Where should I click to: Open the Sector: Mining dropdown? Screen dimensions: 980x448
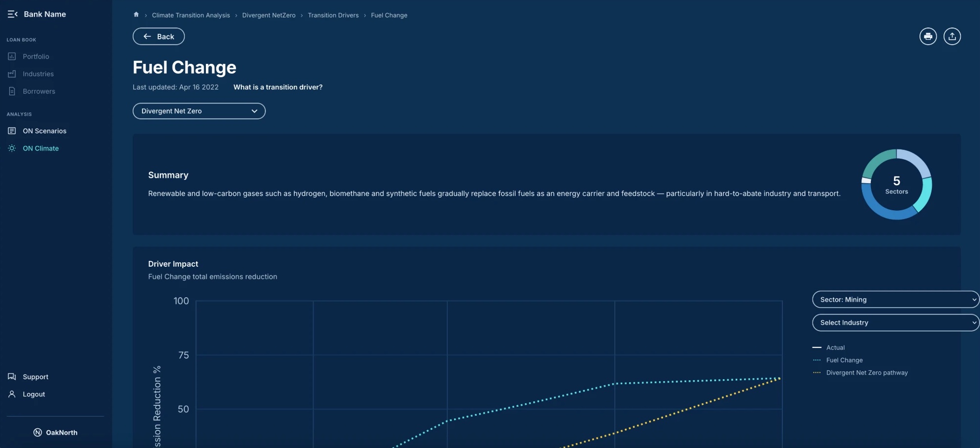point(895,300)
